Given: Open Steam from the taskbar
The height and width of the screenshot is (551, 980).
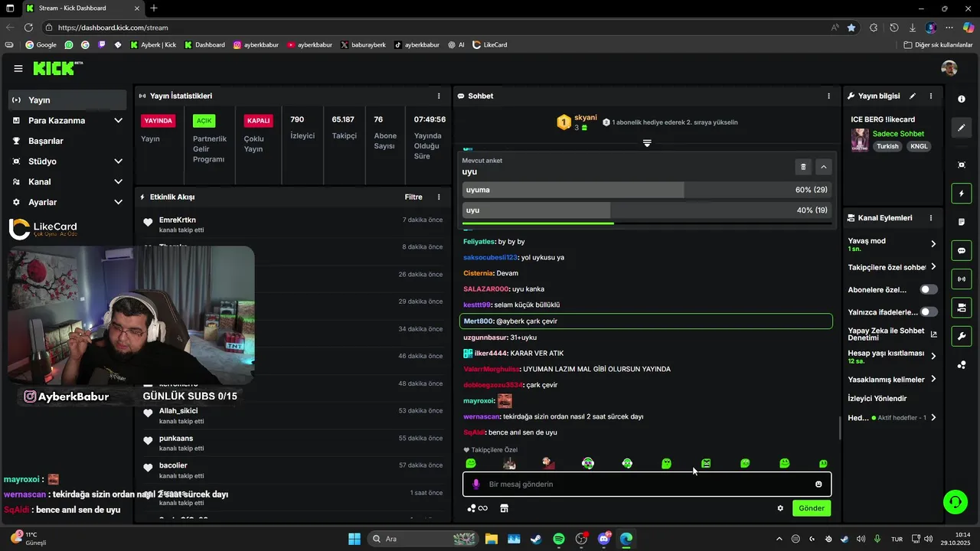Looking at the screenshot, I should [536, 539].
